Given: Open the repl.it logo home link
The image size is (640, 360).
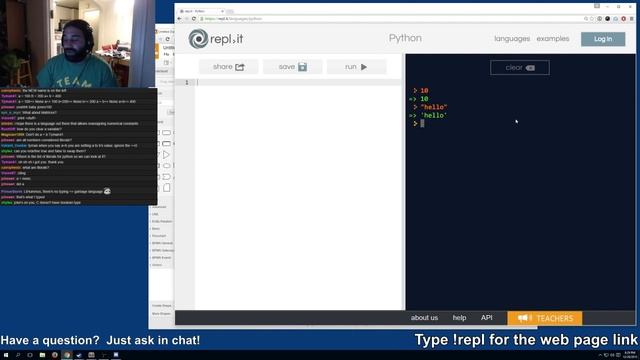Looking at the screenshot, I should 216,39.
